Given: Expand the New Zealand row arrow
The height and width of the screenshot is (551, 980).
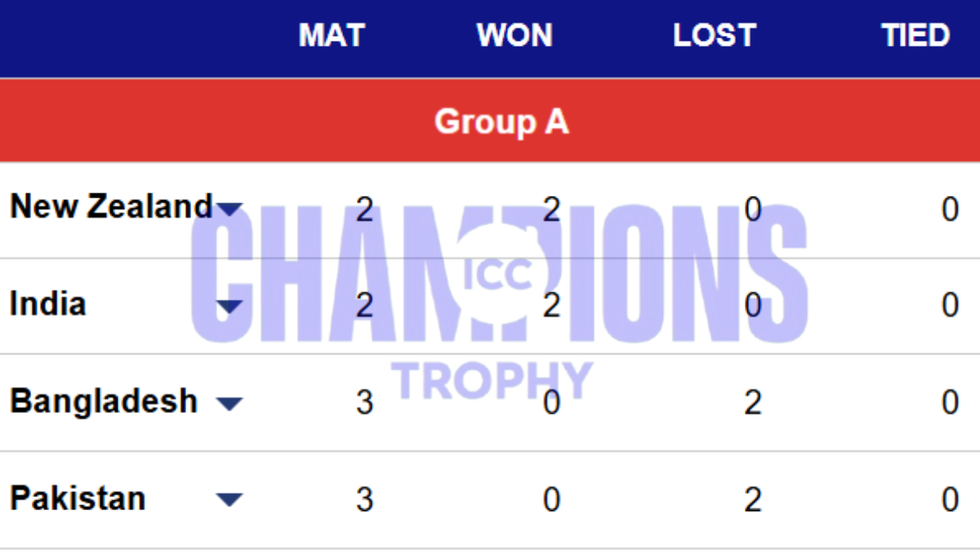Looking at the screenshot, I should [230, 210].
